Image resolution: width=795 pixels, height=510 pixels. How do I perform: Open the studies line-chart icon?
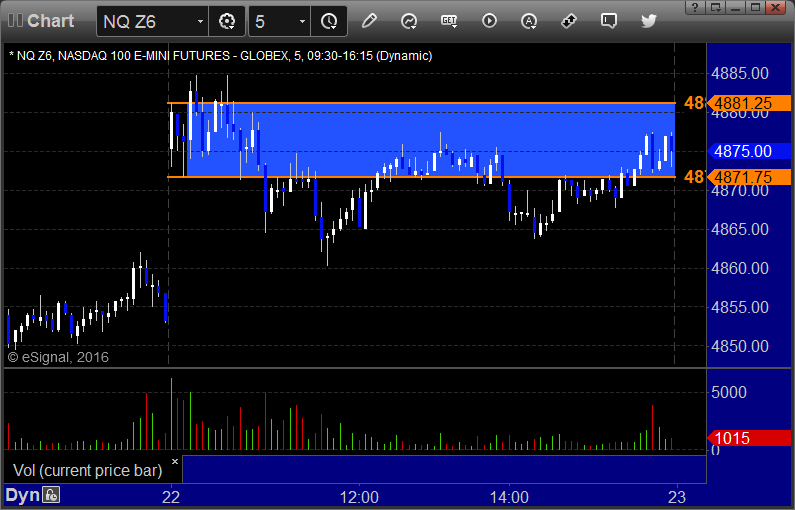tap(409, 21)
